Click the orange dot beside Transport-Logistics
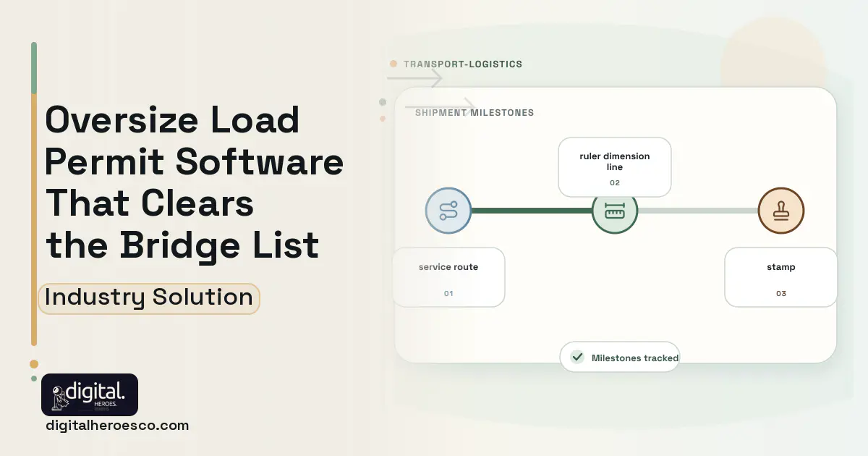The height and width of the screenshot is (456, 868). [x=393, y=64]
